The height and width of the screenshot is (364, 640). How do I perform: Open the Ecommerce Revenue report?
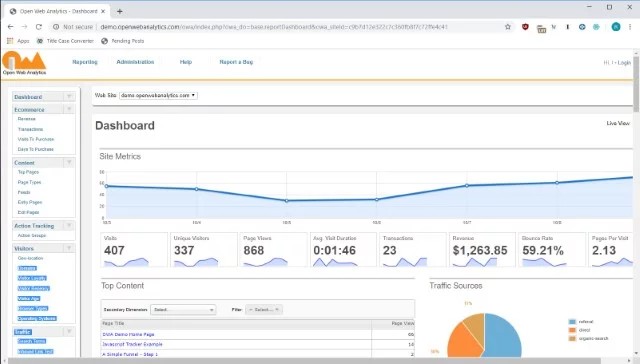27,119
